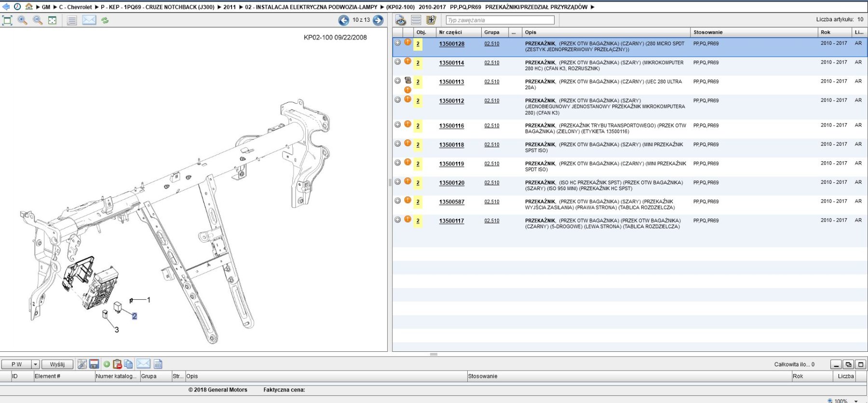Click the history clock icon
Viewport: 868px width, 403px height.
tap(17, 7)
